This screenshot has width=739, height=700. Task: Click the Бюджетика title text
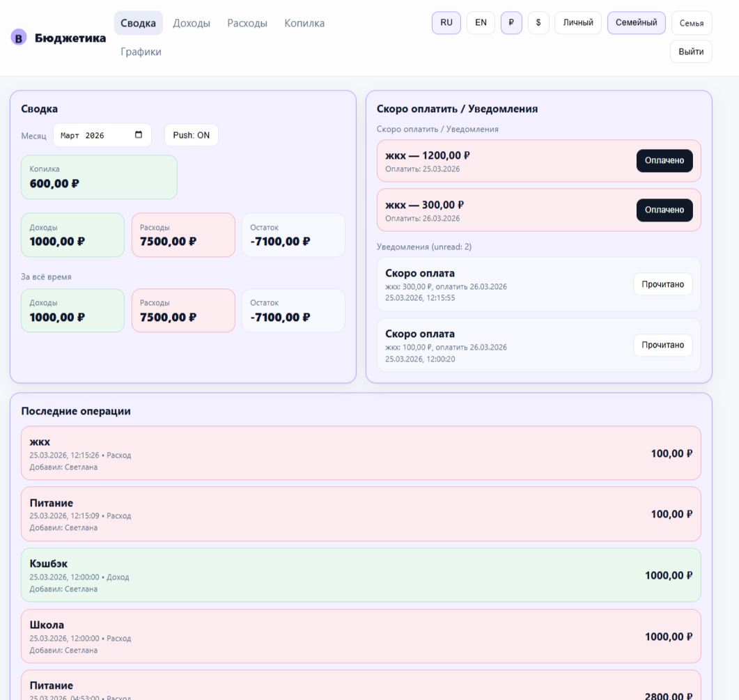(x=70, y=38)
